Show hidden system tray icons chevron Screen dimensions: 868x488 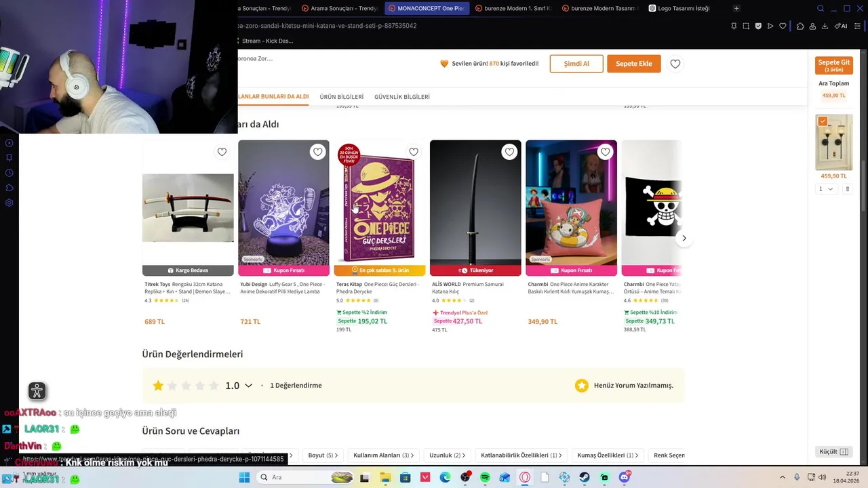pyautogui.click(x=782, y=477)
